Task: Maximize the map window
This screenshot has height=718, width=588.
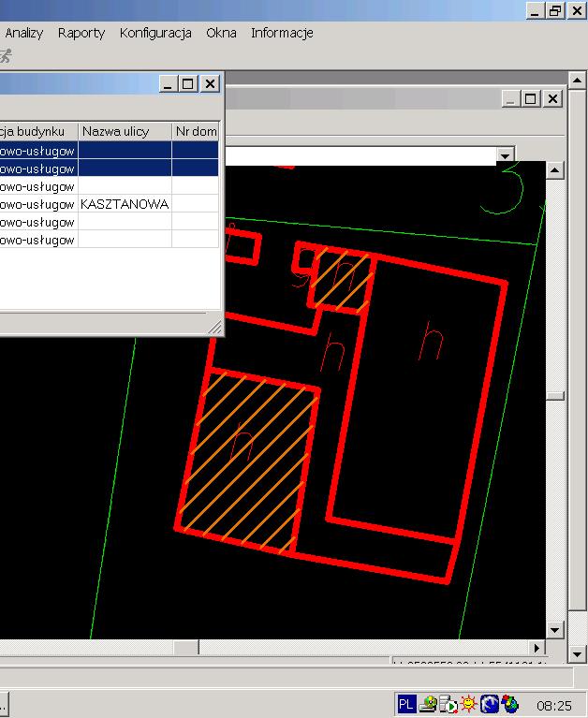Action: point(531,99)
